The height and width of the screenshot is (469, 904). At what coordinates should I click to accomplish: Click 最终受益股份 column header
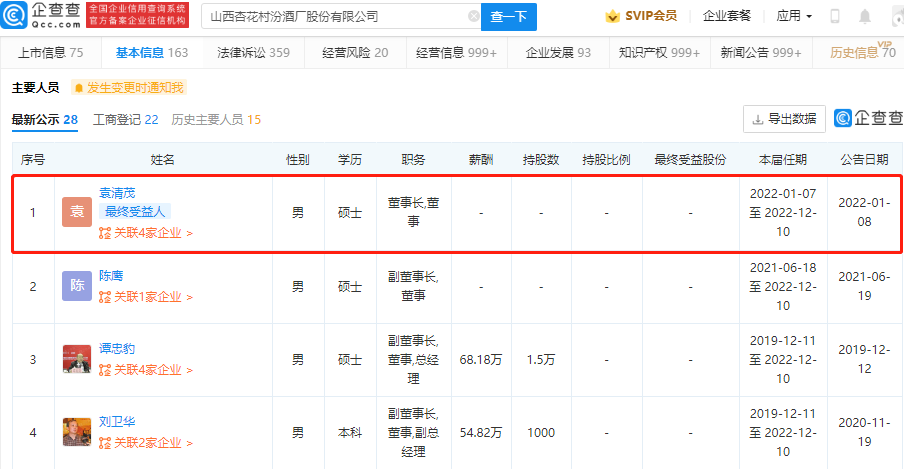pos(690,160)
